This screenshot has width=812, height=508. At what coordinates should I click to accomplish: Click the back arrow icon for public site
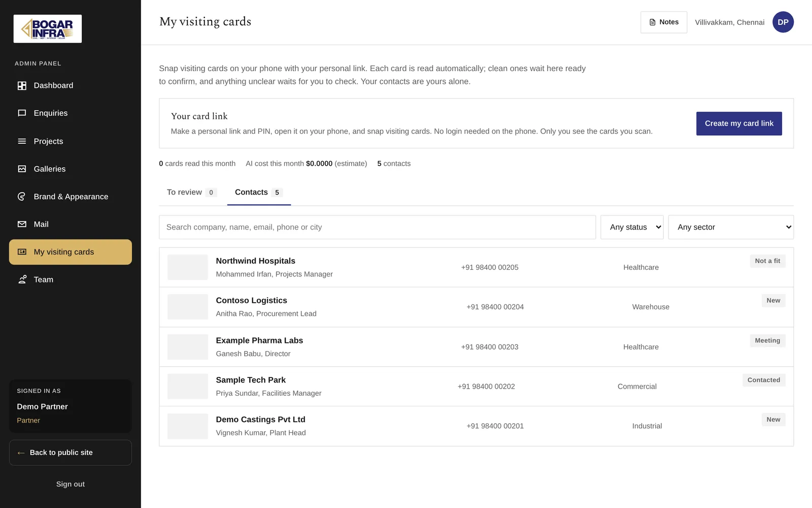(x=21, y=453)
